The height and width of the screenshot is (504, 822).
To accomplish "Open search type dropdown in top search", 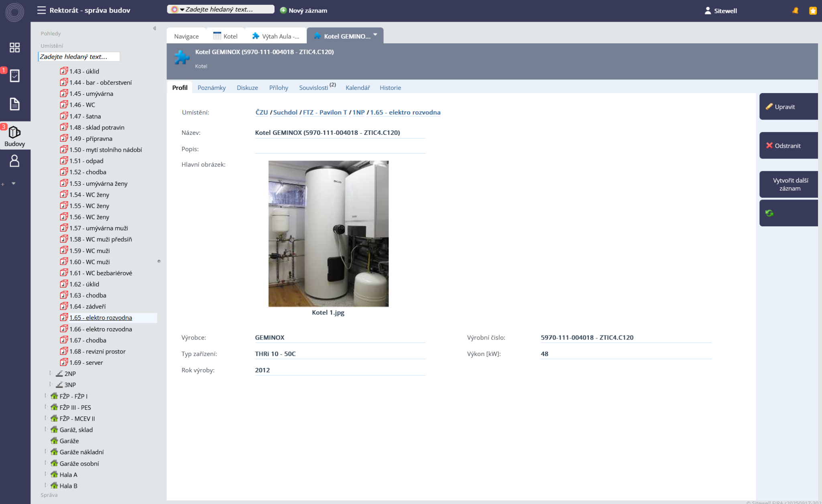I will 181,10.
